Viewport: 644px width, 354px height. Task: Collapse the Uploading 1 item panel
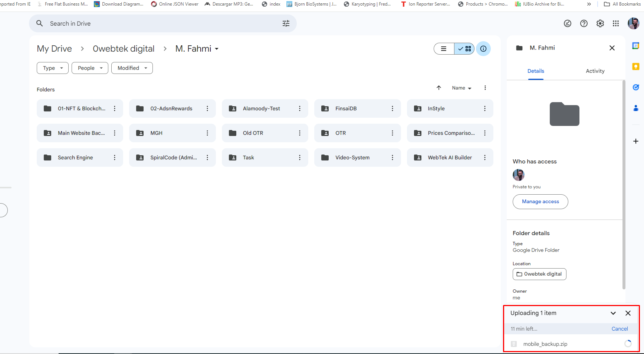pyautogui.click(x=613, y=313)
